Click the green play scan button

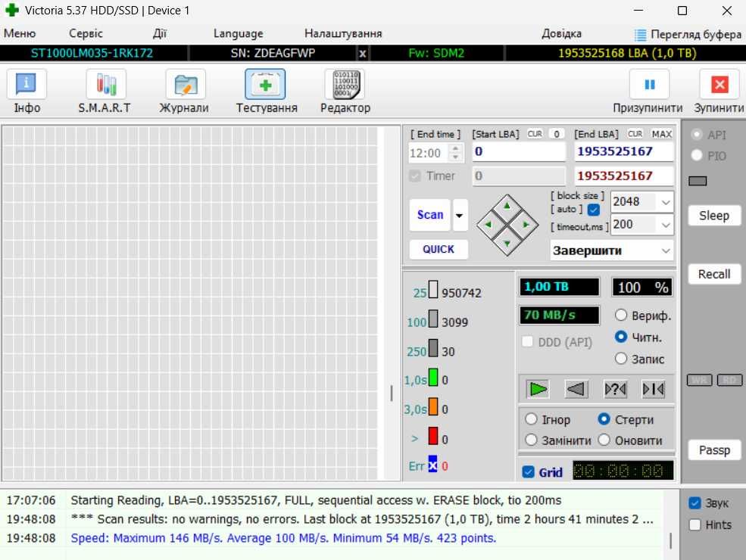538,389
